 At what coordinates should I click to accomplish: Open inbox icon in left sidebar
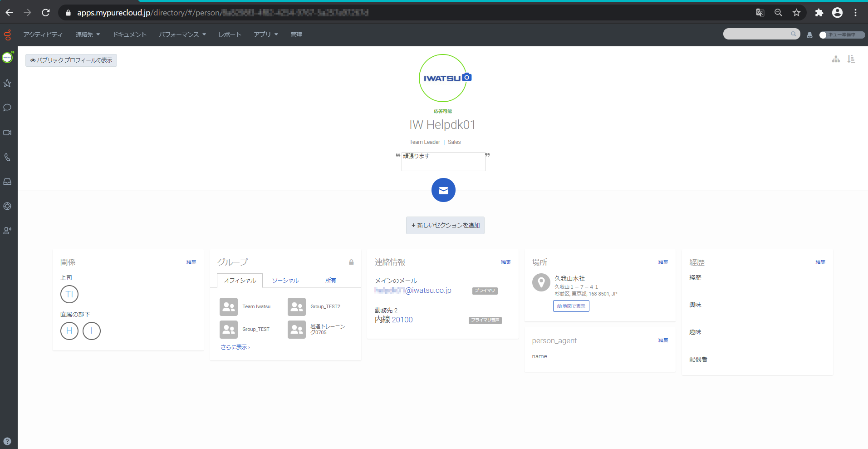pyautogui.click(x=7, y=182)
